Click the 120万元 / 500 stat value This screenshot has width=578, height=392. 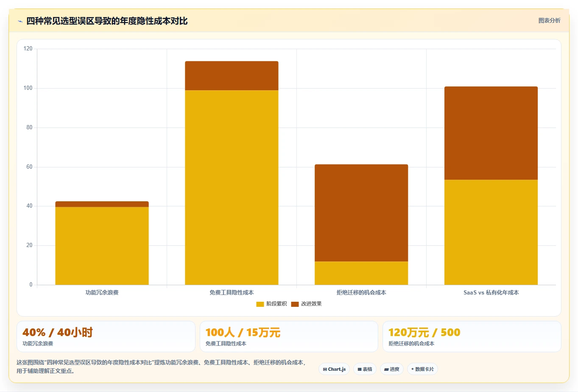[x=424, y=332]
